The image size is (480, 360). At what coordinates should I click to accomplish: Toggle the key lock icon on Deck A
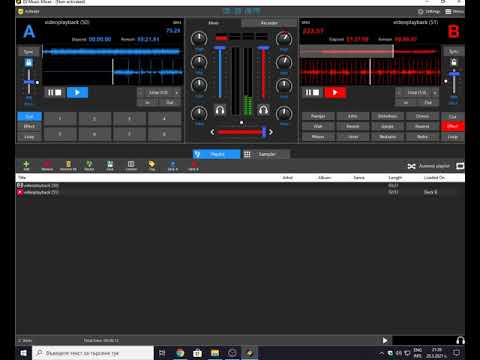click(x=29, y=63)
